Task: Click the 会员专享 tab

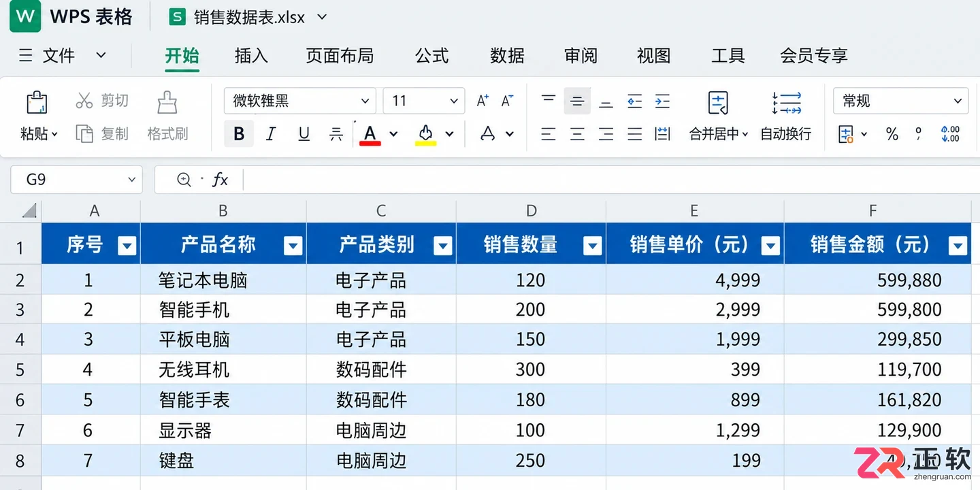Action: click(814, 55)
